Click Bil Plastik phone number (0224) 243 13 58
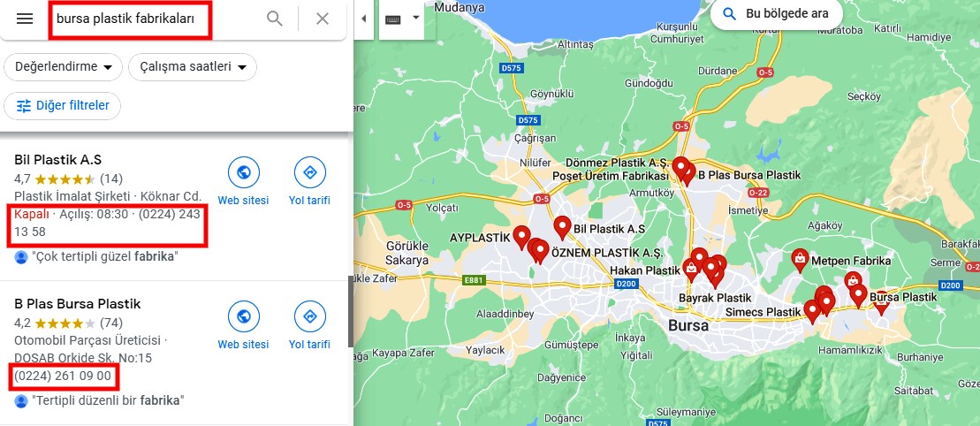Image resolution: width=980 pixels, height=426 pixels. [x=107, y=223]
